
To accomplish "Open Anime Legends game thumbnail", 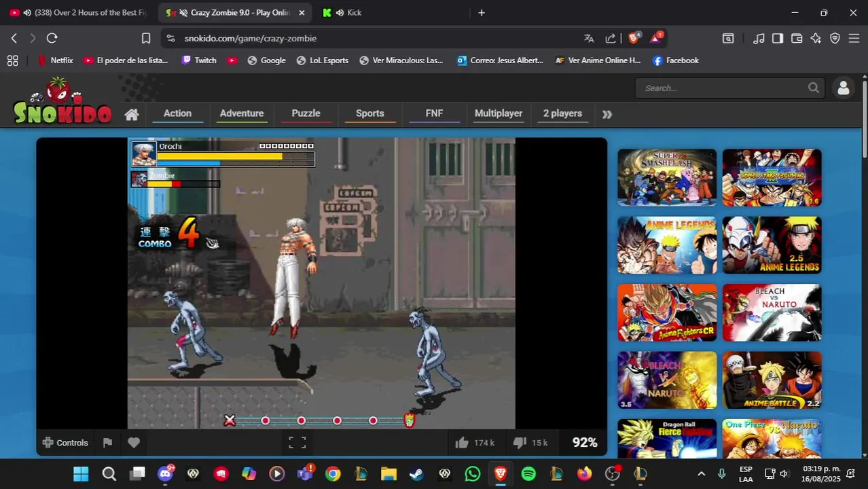I will coord(667,245).
